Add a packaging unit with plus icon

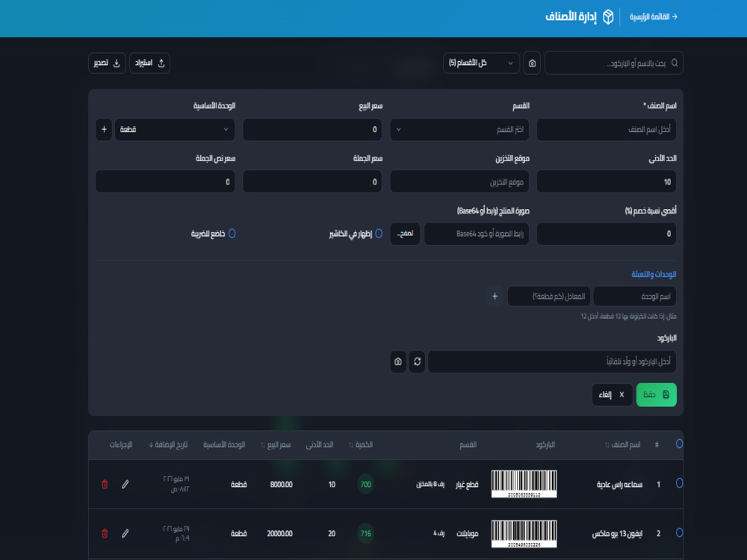tap(495, 296)
